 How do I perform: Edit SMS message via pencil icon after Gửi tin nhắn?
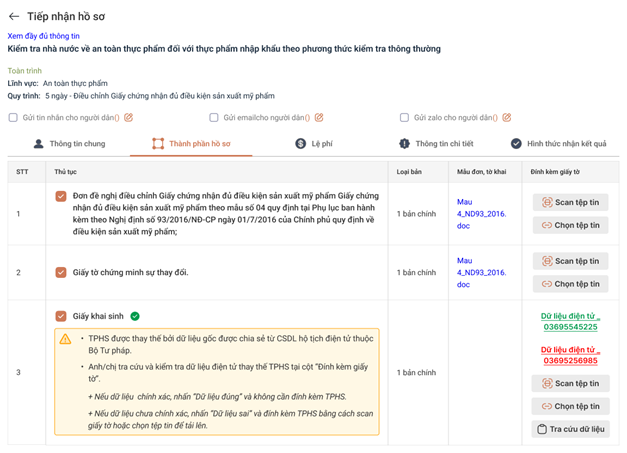coord(128,118)
